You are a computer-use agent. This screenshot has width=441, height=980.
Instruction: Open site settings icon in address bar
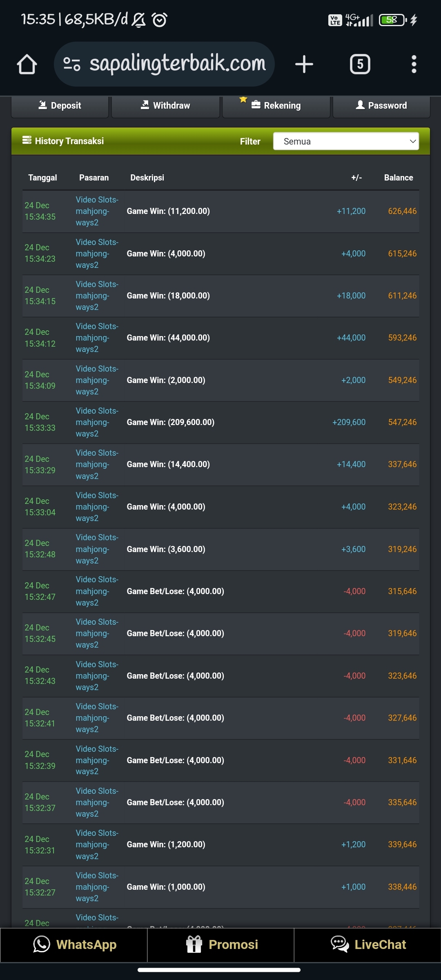point(72,64)
